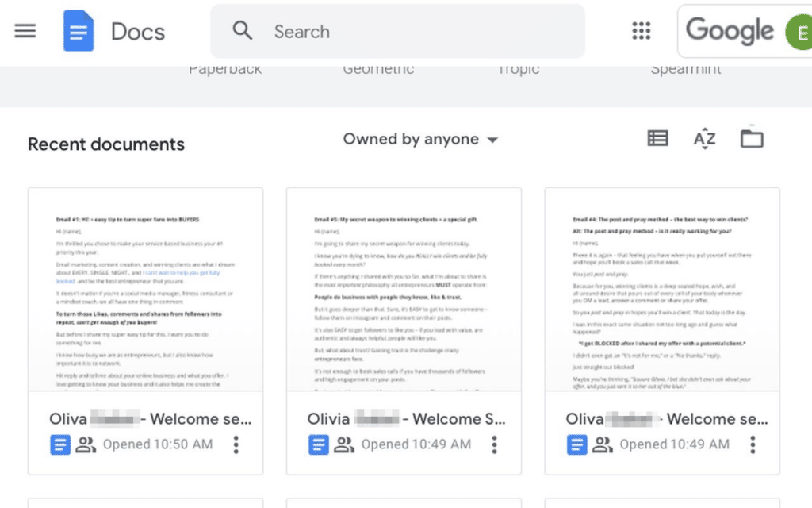Open more options for 10:50 AM document
This screenshot has height=508, width=812.
pyautogui.click(x=236, y=444)
